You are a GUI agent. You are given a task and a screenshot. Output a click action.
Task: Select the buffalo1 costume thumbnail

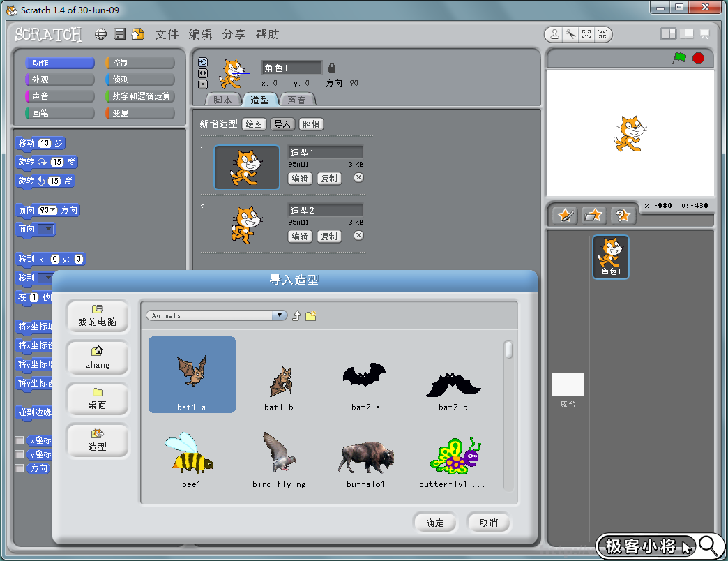click(x=367, y=459)
